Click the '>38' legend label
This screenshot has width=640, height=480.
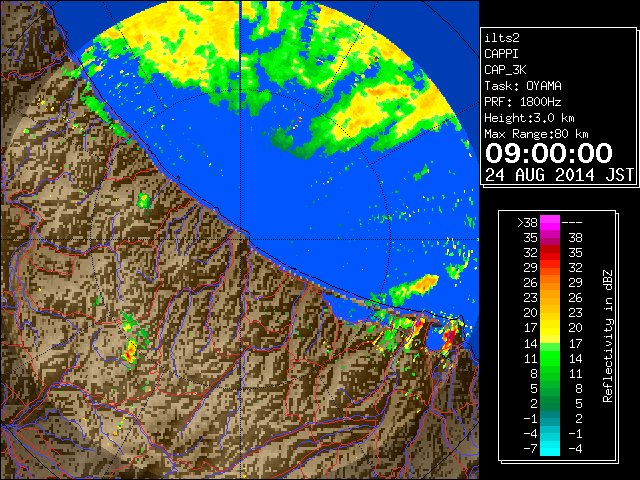[x=527, y=223]
